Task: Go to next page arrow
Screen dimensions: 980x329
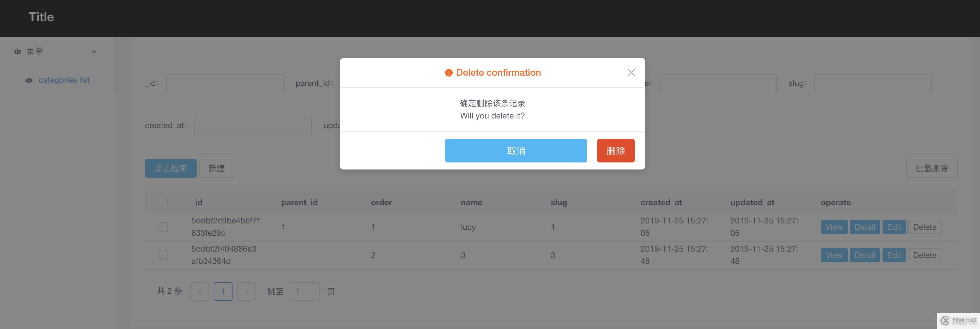Action: click(x=247, y=291)
